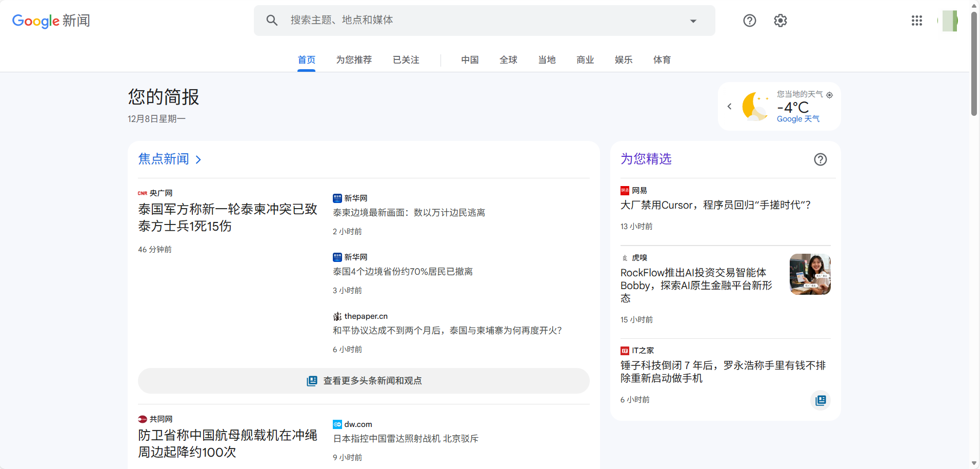Open the Google apps grid
The width and height of the screenshot is (980, 469).
click(x=916, y=21)
